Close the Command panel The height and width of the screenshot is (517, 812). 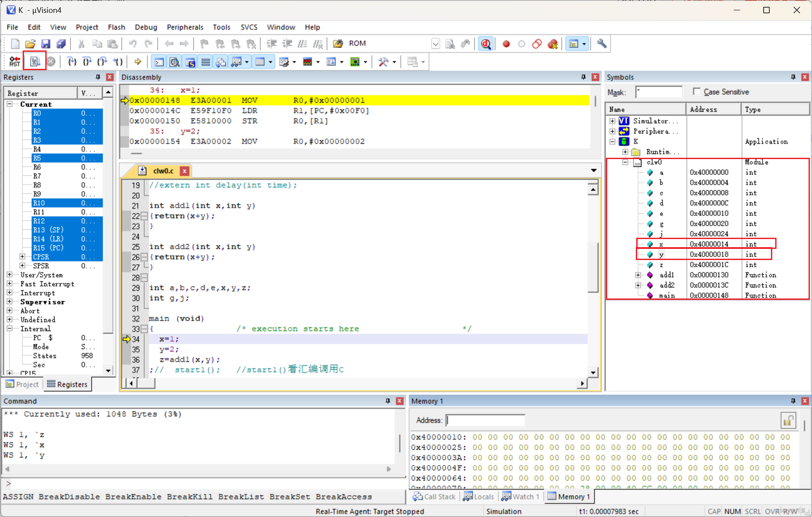pyautogui.click(x=400, y=401)
